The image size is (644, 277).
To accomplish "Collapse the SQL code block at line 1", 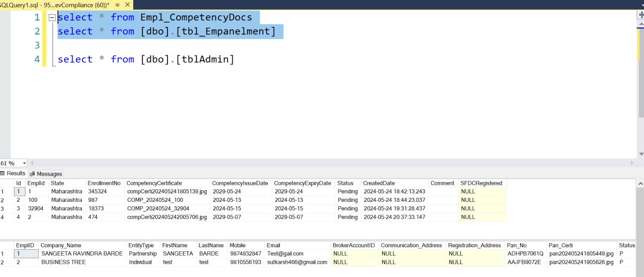I will pyautogui.click(x=52, y=18).
